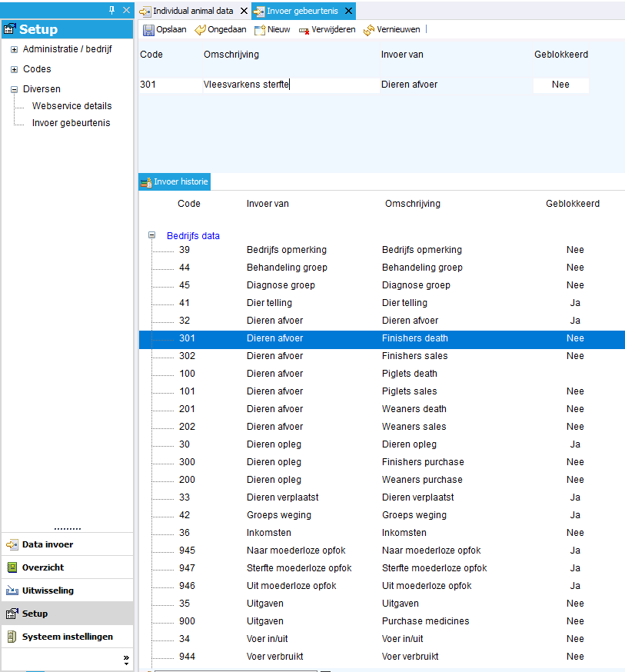Close the Setup side panel
The width and height of the screenshot is (625, 672).
(x=126, y=10)
